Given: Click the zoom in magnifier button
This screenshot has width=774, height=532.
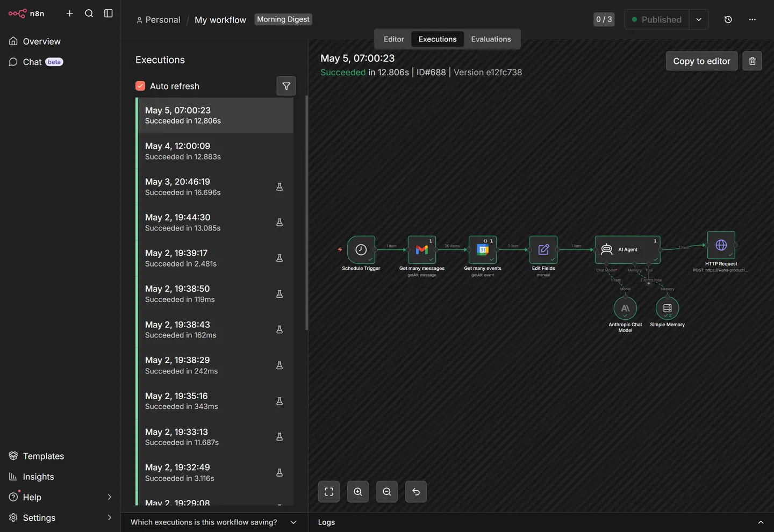Looking at the screenshot, I should pyautogui.click(x=358, y=492).
